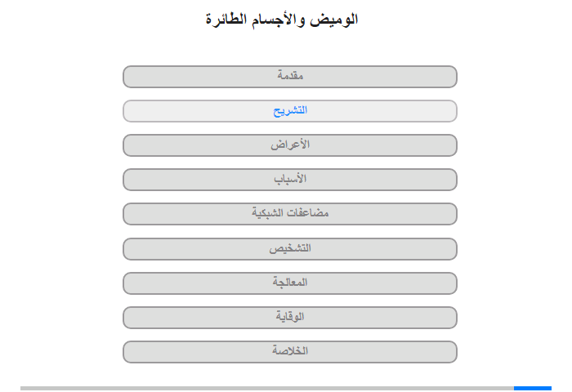The height and width of the screenshot is (392, 572).
Task: Choose the المعالجة button
Action: tap(289, 283)
